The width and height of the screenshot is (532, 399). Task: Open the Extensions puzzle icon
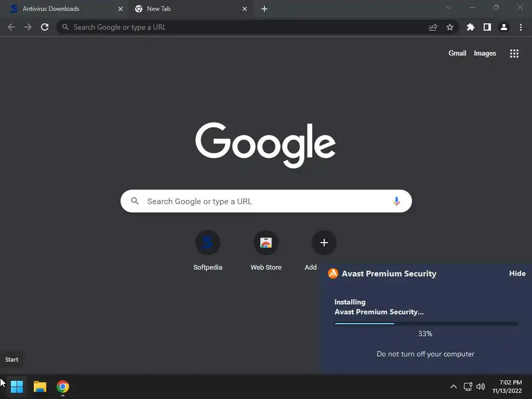pyautogui.click(x=471, y=27)
